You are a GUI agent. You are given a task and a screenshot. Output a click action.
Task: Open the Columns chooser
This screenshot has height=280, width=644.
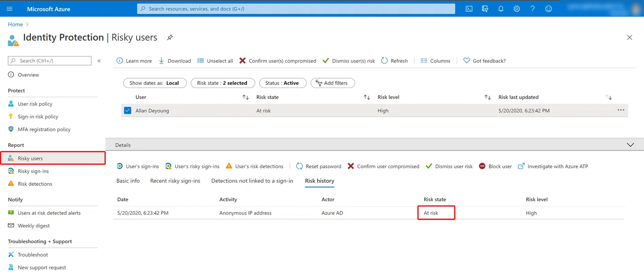(436, 61)
